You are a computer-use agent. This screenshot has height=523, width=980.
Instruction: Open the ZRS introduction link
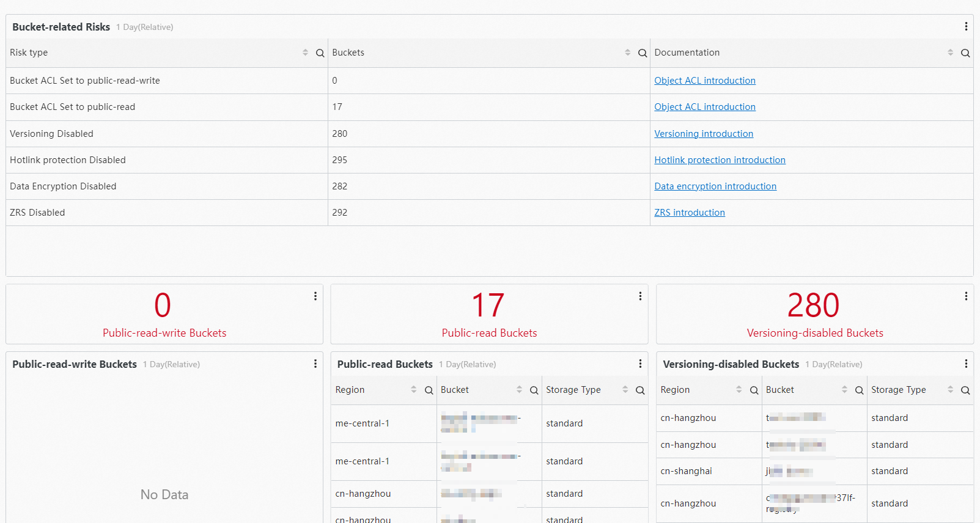690,213
